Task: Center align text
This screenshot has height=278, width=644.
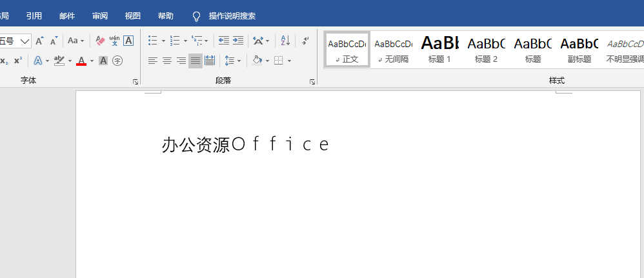Action: pos(166,61)
